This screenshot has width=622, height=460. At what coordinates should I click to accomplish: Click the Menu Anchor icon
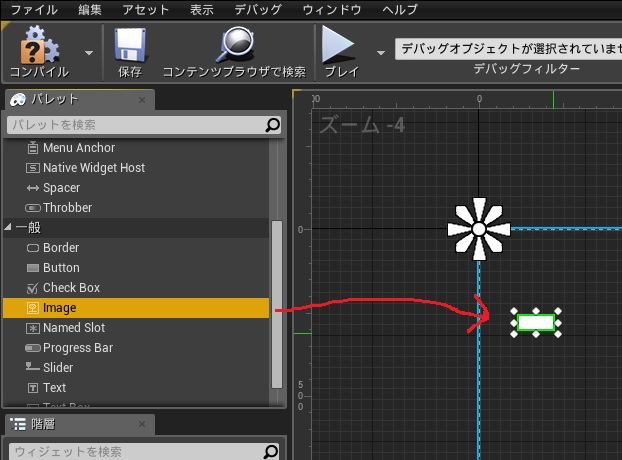[x=33, y=148]
